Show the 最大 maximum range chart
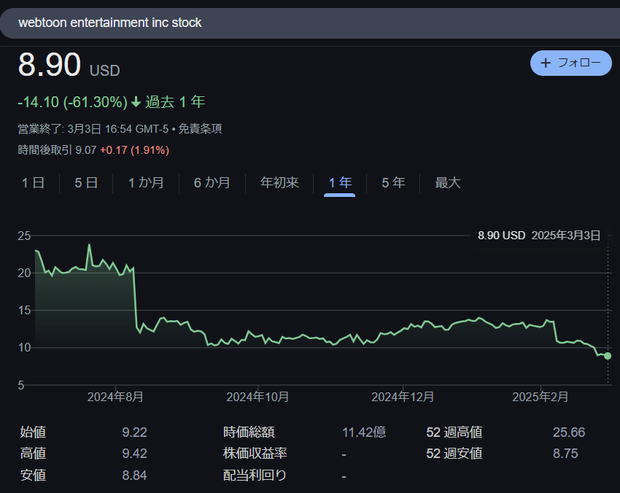The width and height of the screenshot is (620, 493). click(447, 183)
